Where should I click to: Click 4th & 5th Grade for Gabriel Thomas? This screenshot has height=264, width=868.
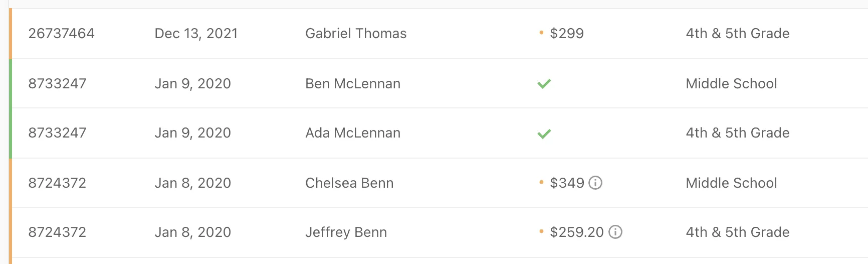(x=737, y=34)
